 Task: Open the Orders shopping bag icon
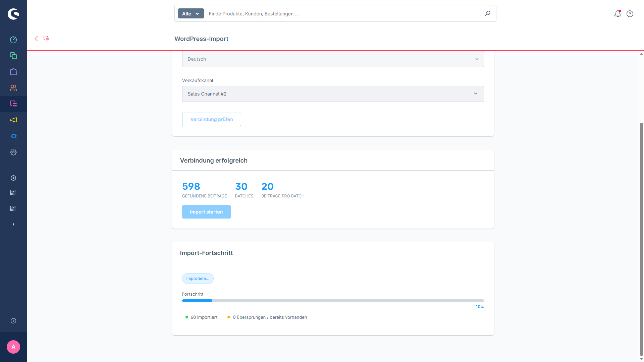pyautogui.click(x=13, y=72)
